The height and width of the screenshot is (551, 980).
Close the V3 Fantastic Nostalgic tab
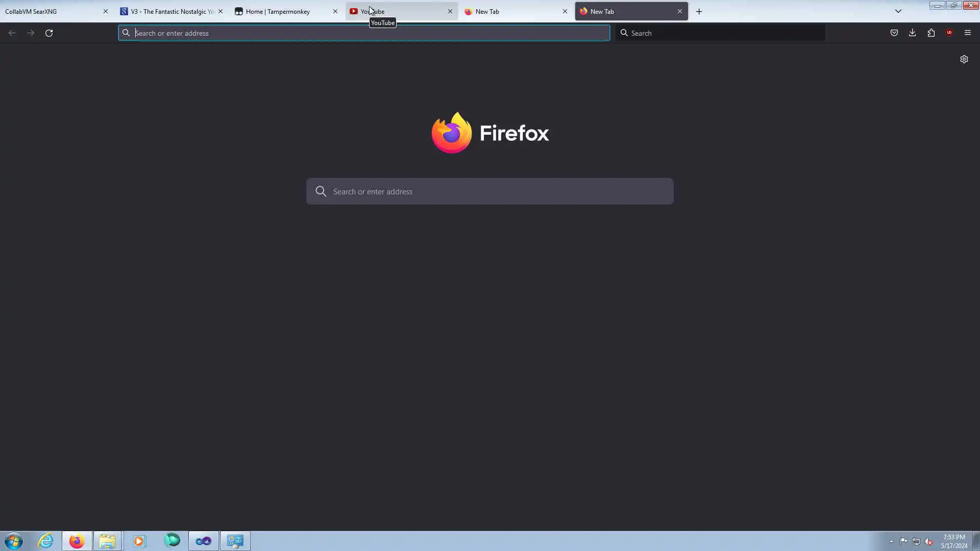tap(220, 11)
